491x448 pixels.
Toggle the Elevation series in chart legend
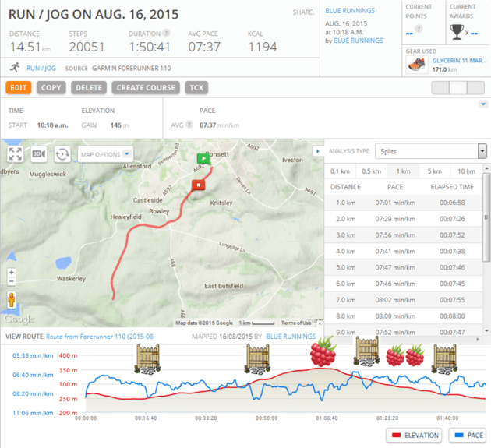[415, 435]
